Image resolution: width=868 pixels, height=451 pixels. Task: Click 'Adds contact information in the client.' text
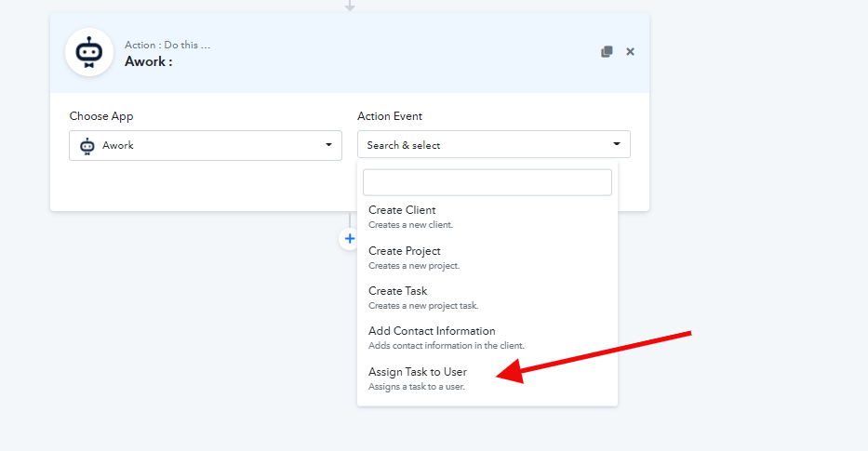click(447, 345)
